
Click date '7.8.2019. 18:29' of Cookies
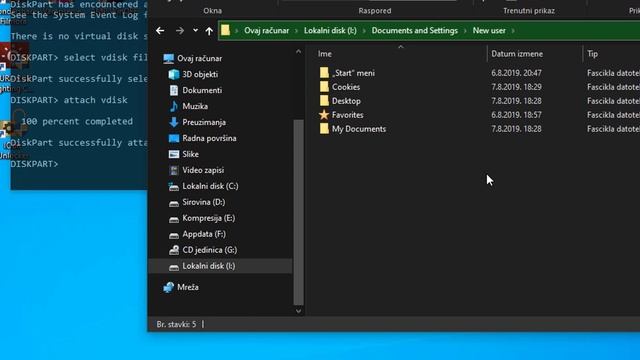coord(516,87)
